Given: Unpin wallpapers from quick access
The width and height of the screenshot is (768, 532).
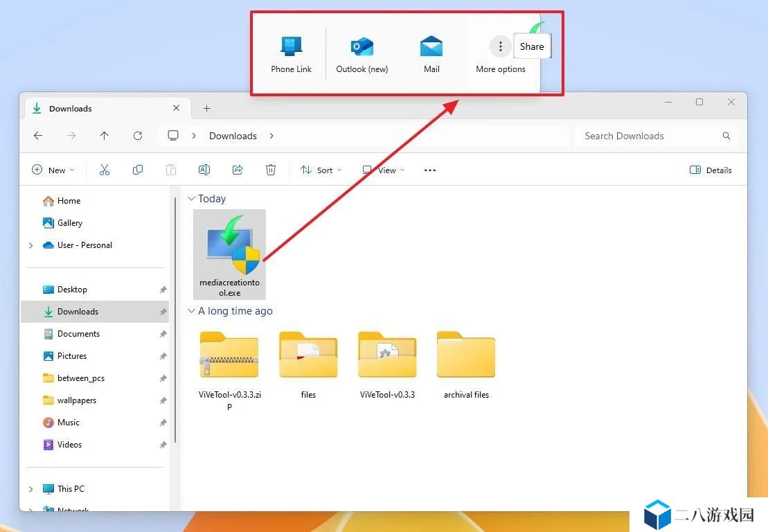Looking at the screenshot, I should tap(163, 400).
